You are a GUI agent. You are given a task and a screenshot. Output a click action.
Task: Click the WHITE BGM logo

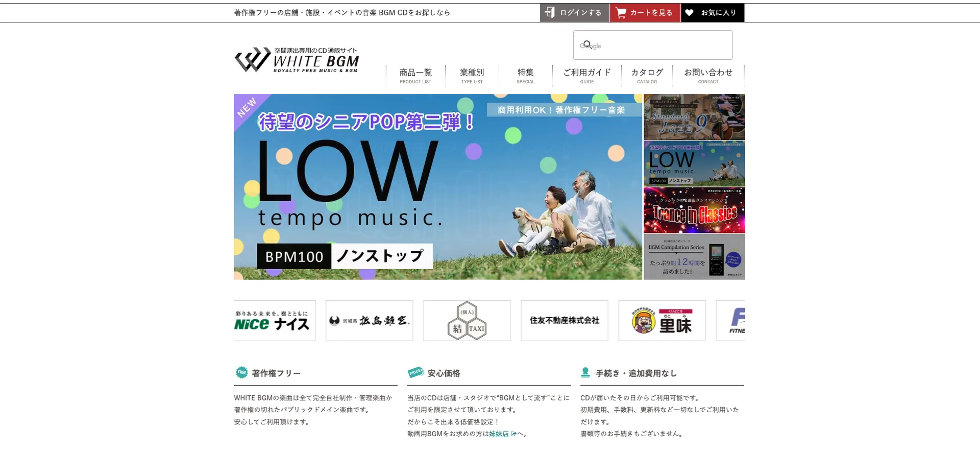point(297,60)
